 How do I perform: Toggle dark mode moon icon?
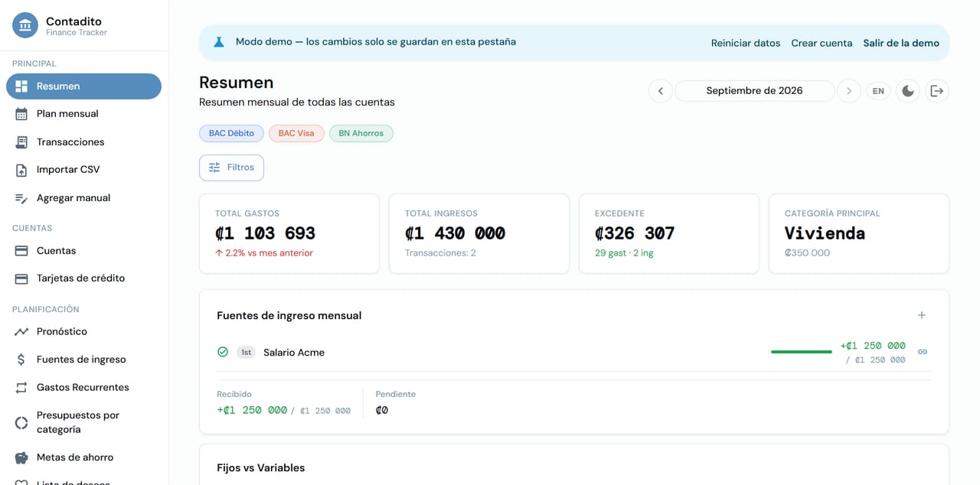(907, 91)
